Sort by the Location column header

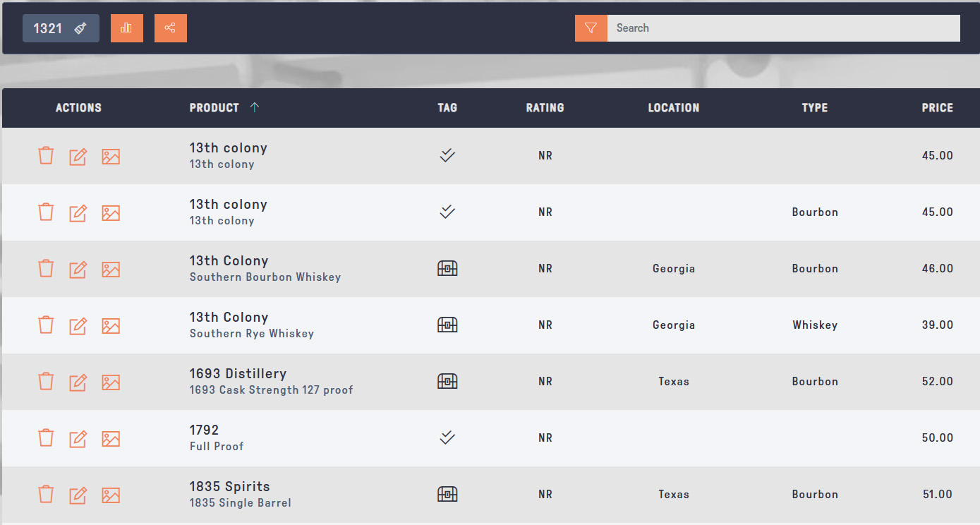pyautogui.click(x=673, y=108)
